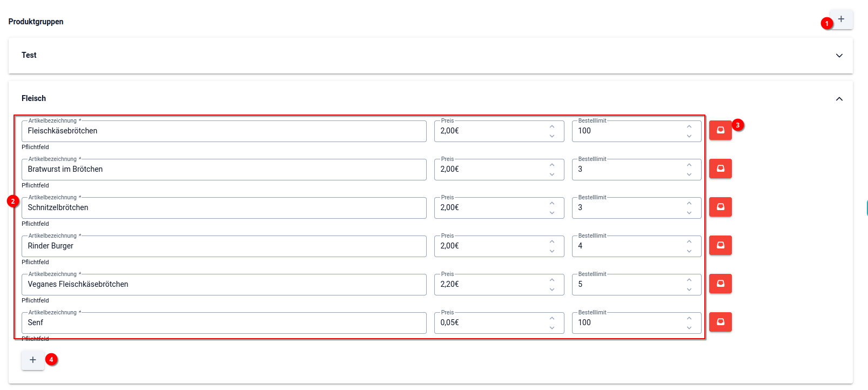The width and height of the screenshot is (868, 390).
Task: Click red button beside Rinder Burger row
Action: 720,245
